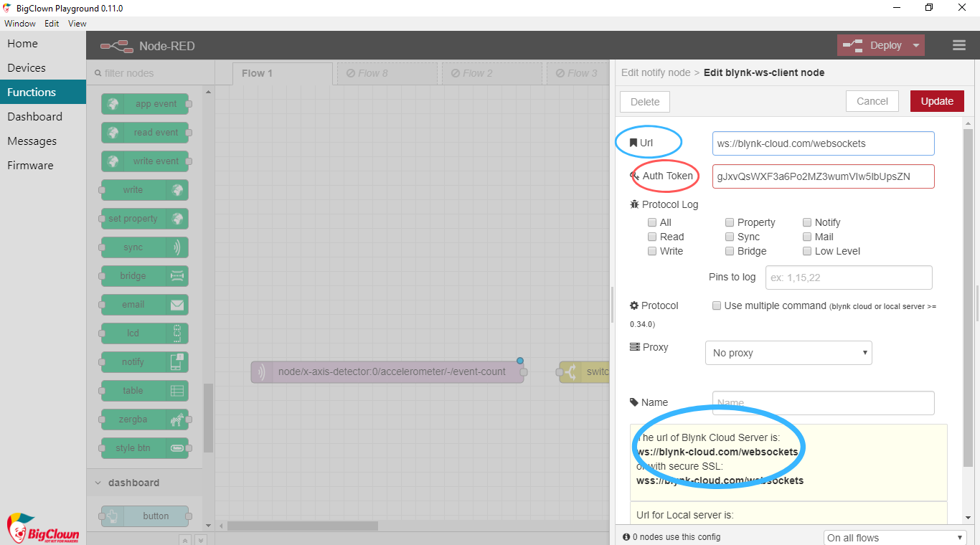Select the table node

point(145,391)
